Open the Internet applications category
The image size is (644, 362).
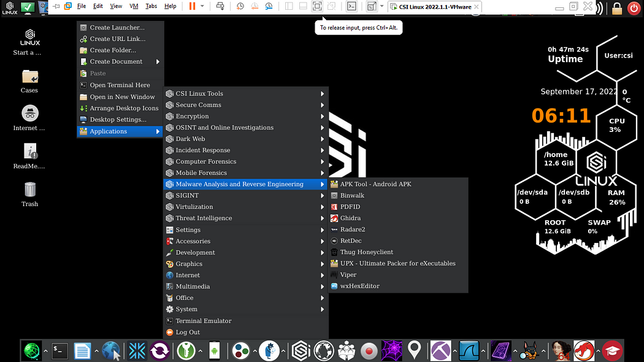click(245, 275)
